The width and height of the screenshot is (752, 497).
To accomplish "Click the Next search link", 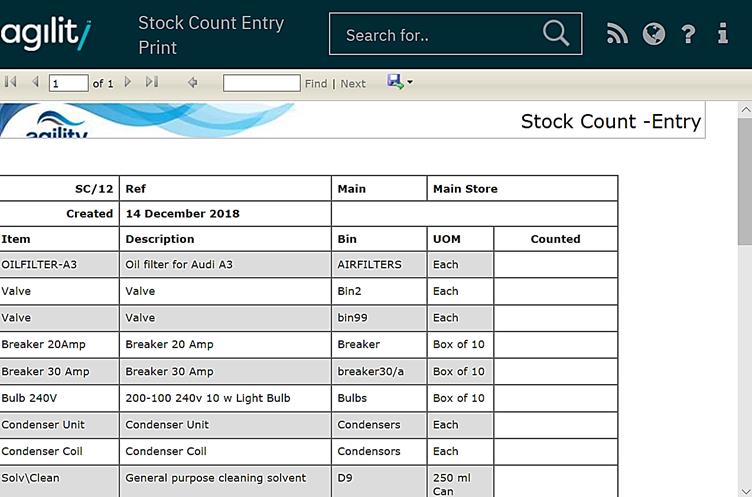I will [x=353, y=84].
